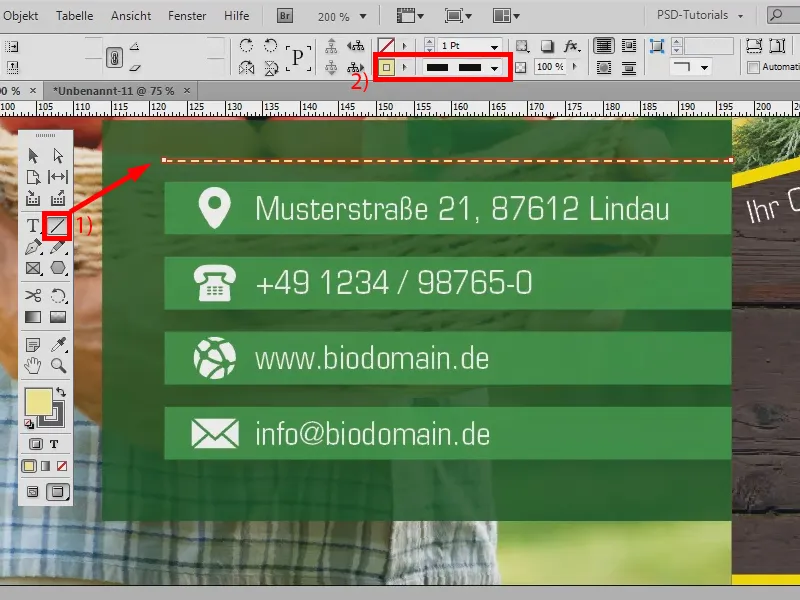Select the Zoom magnifier tool
This screenshot has width=800, height=600.
pos(58,366)
